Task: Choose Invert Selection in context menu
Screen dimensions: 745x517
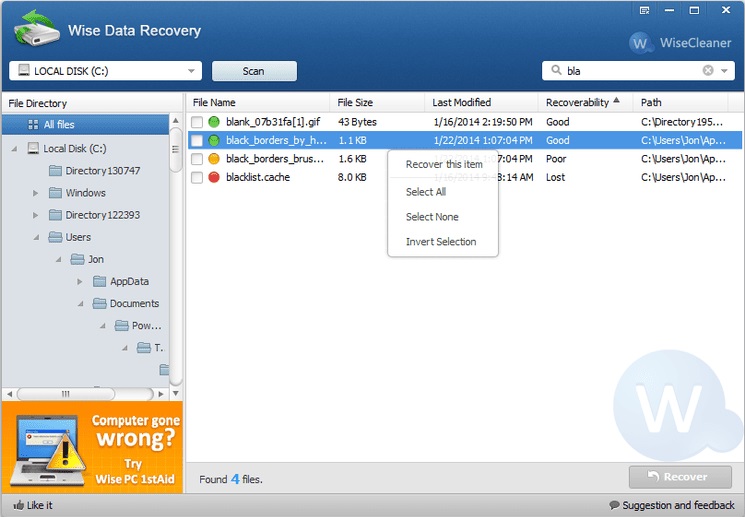Action: pos(440,242)
